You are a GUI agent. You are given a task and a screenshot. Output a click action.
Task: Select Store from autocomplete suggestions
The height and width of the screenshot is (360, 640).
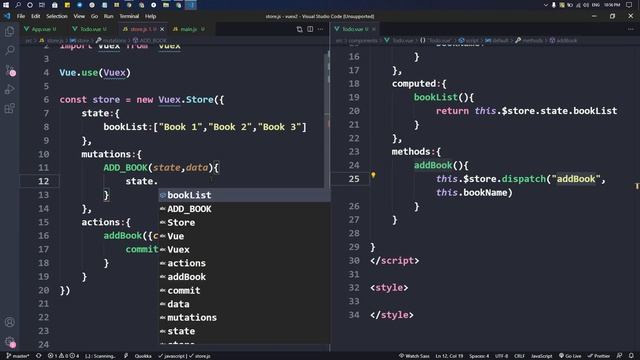[x=244, y=222]
